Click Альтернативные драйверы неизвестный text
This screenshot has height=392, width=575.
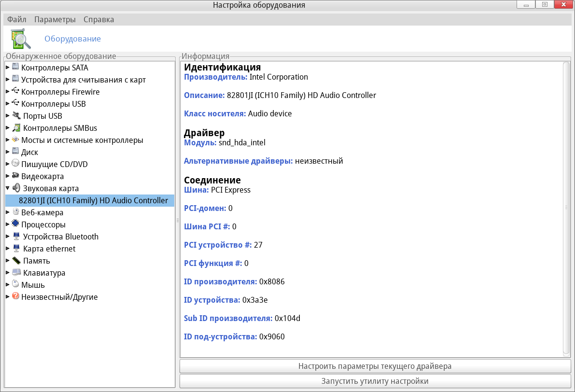click(263, 161)
